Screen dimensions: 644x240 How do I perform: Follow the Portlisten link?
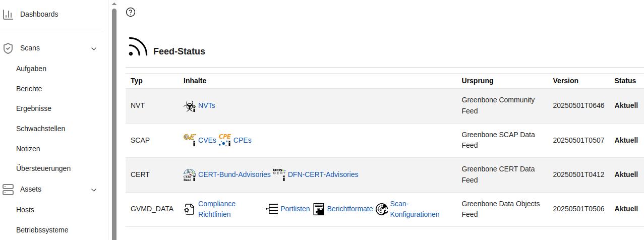[295, 209]
